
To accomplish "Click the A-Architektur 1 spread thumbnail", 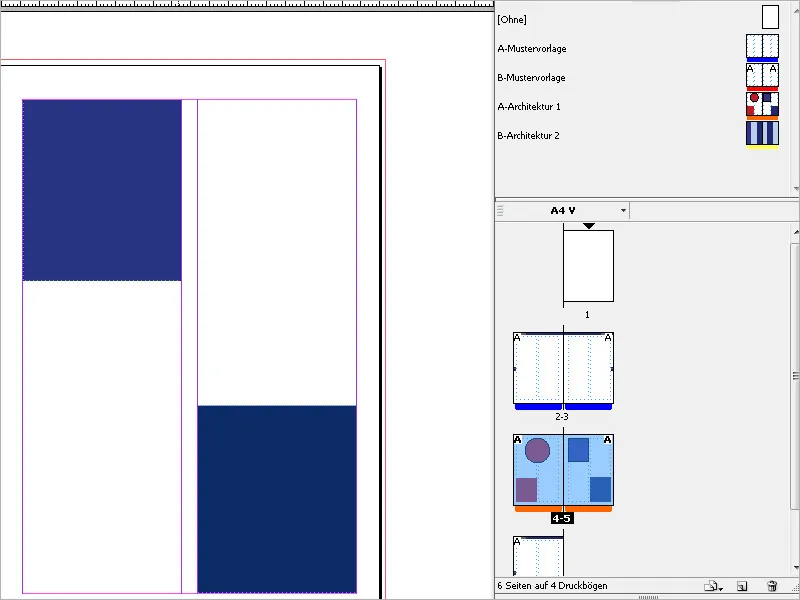I will click(762, 104).
